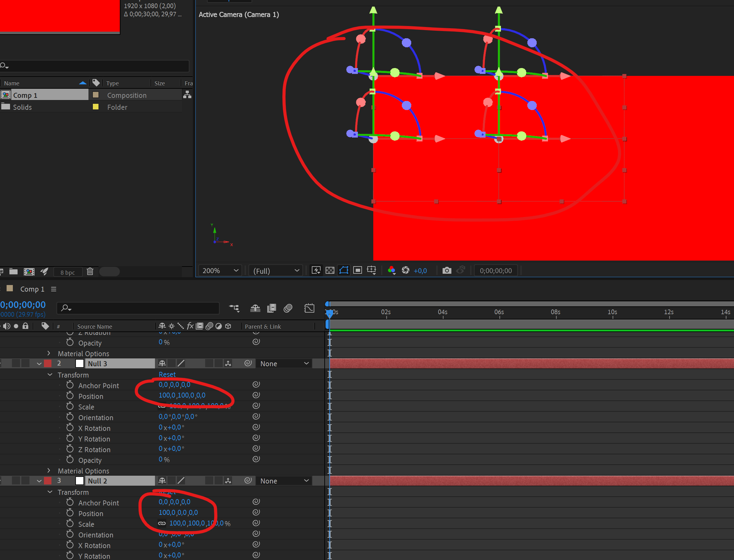Click Reset on Null 3 Transform
This screenshot has height=560, width=734.
pos(167,374)
